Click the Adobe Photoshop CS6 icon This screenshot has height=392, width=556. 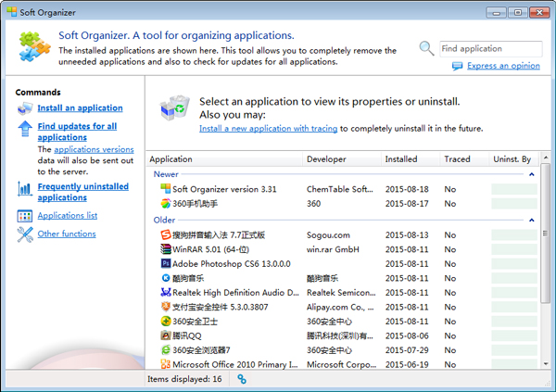165,263
